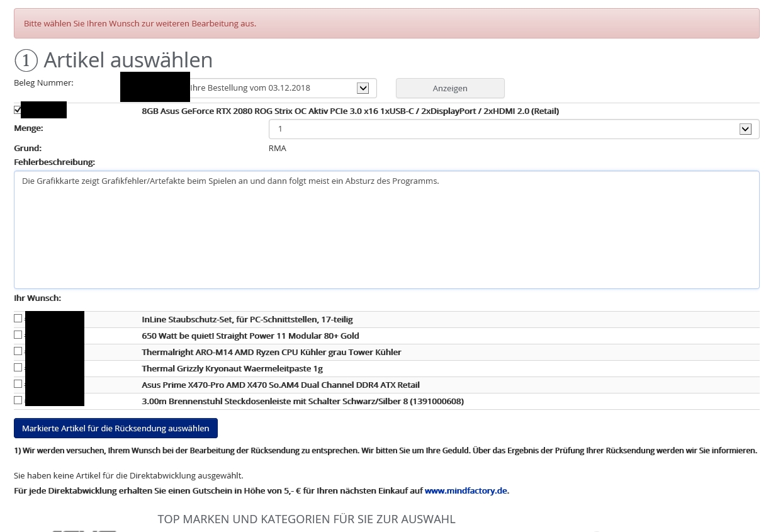766x532 pixels.
Task: Click the 650 Watt be quiet! Straight Power text
Action: pyautogui.click(x=251, y=336)
